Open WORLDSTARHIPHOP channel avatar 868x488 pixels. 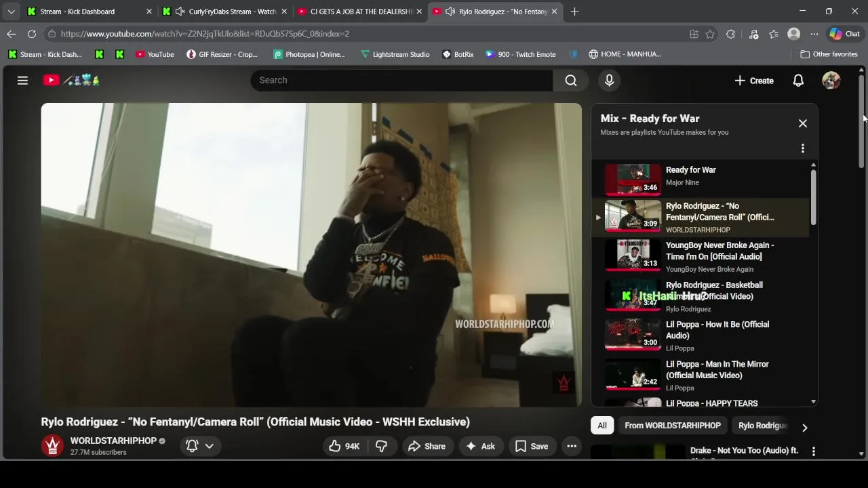pyautogui.click(x=52, y=445)
